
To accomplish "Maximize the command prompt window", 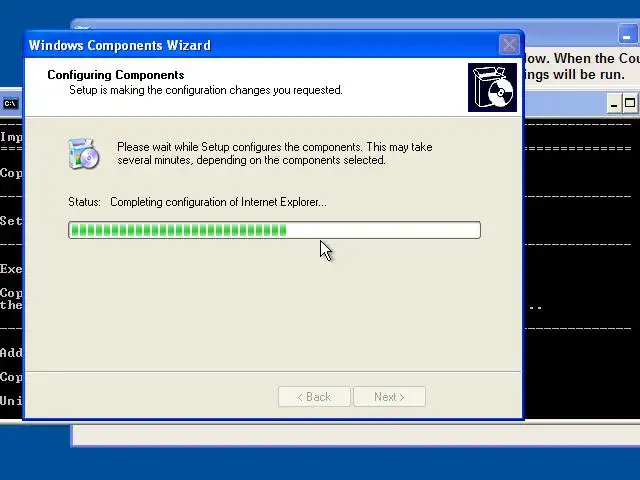I will coord(630,104).
